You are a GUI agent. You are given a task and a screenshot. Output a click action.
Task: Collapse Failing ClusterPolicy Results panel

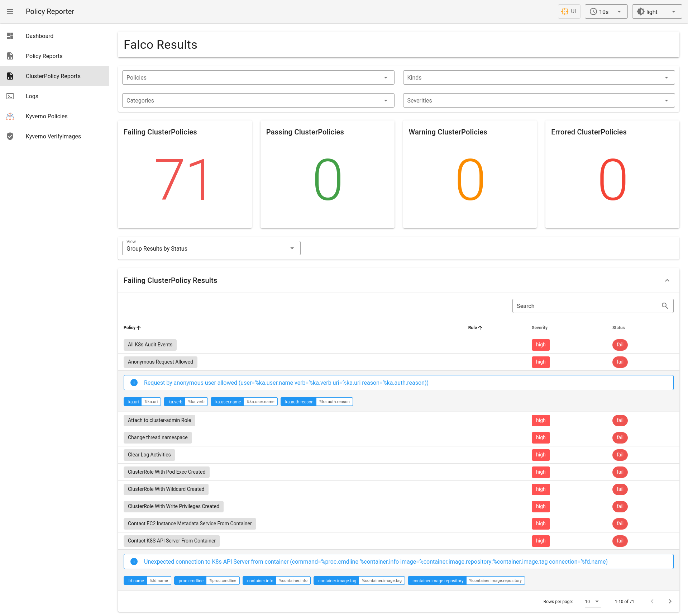tap(667, 280)
